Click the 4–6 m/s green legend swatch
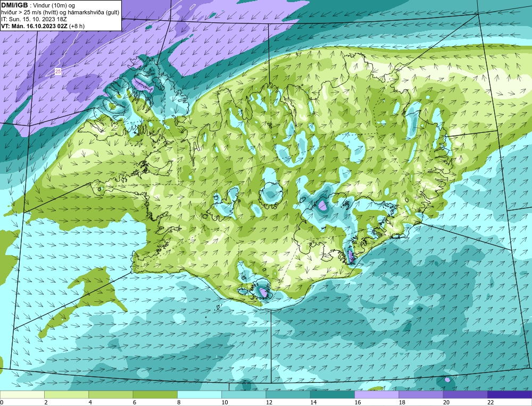Image resolution: width=532 pixels, height=406 pixels. point(111,394)
